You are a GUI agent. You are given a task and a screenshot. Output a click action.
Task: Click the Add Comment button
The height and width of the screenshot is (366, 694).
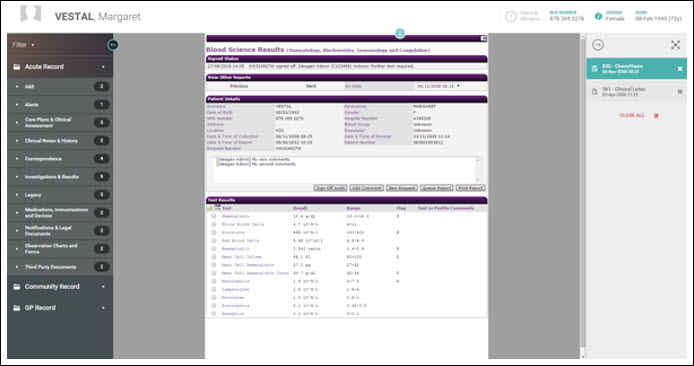point(366,188)
